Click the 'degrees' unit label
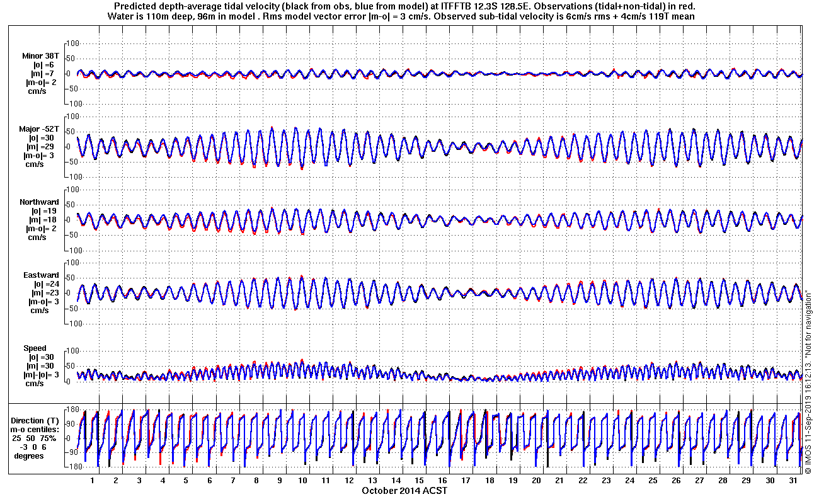The width and height of the screenshot is (819, 504). [x=29, y=455]
